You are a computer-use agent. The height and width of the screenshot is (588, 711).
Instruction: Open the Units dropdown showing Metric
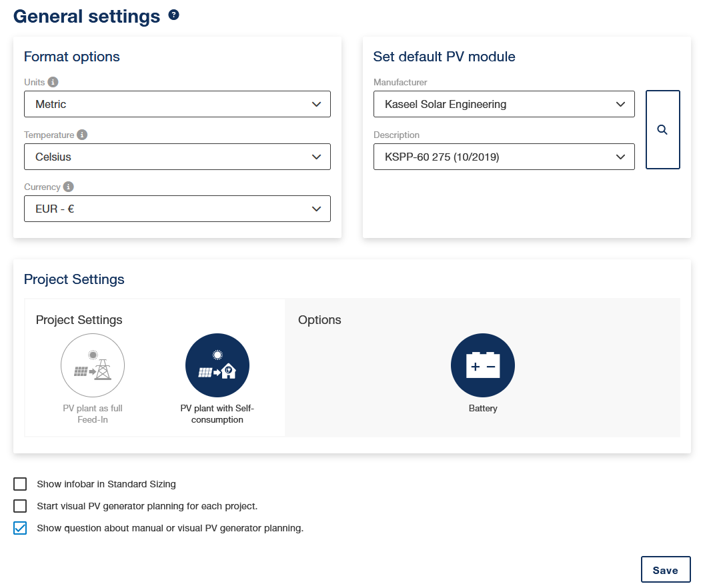[177, 104]
